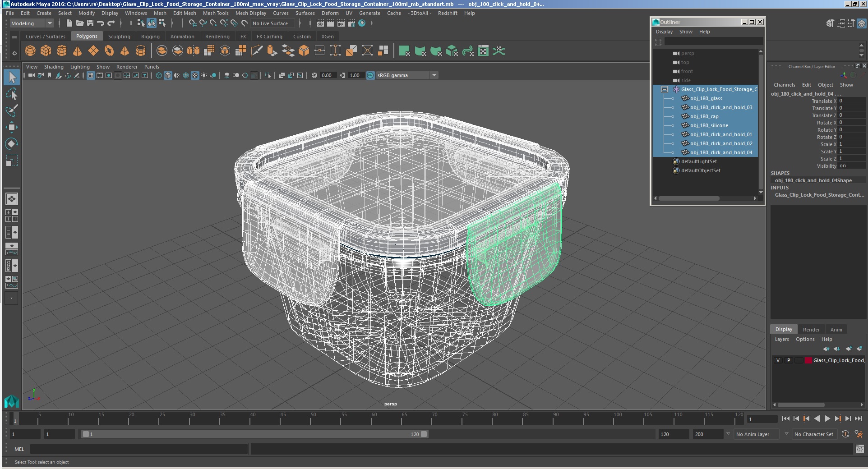Open the No Live Surface field
Viewport: 868px width, 469px height.
point(272,23)
